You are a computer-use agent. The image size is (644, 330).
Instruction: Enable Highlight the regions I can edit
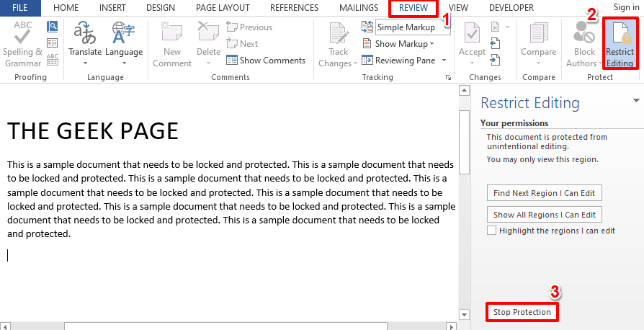pyautogui.click(x=492, y=231)
